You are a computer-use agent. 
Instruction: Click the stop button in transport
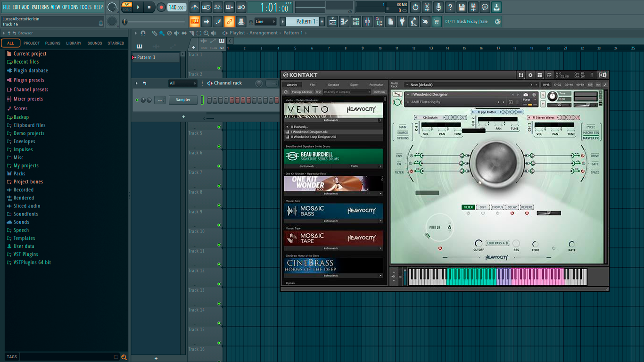tap(149, 7)
